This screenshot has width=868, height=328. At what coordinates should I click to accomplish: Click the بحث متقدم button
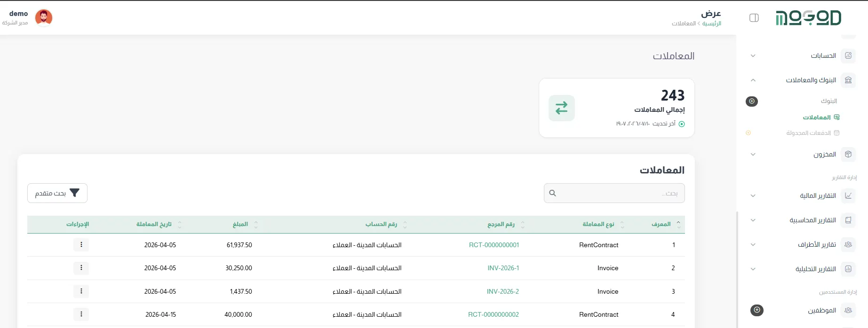pos(57,193)
